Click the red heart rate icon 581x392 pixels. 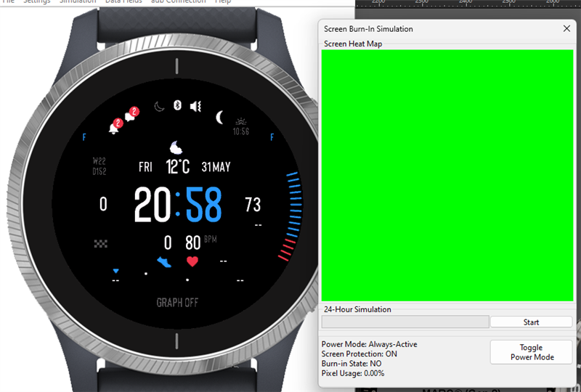[x=192, y=261]
